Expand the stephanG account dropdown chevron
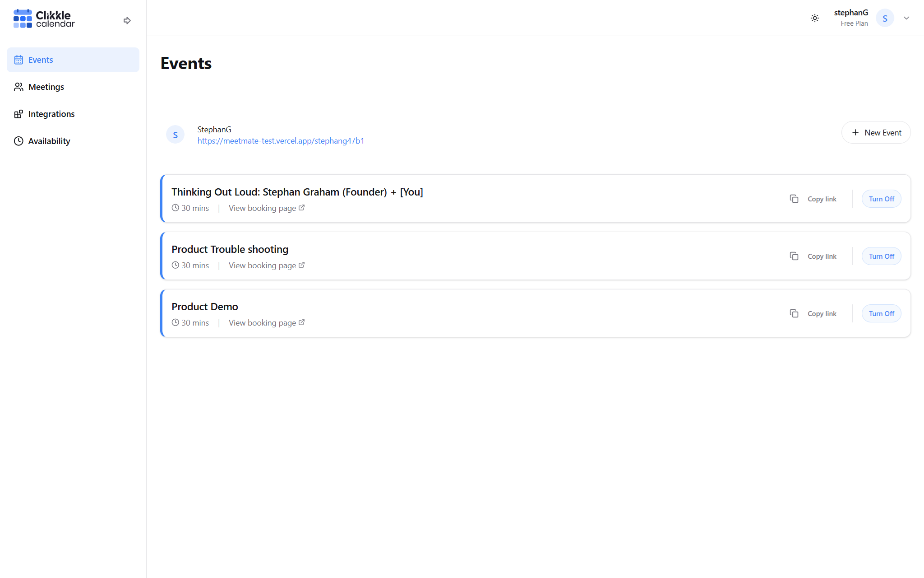This screenshot has width=924, height=578. tap(906, 18)
